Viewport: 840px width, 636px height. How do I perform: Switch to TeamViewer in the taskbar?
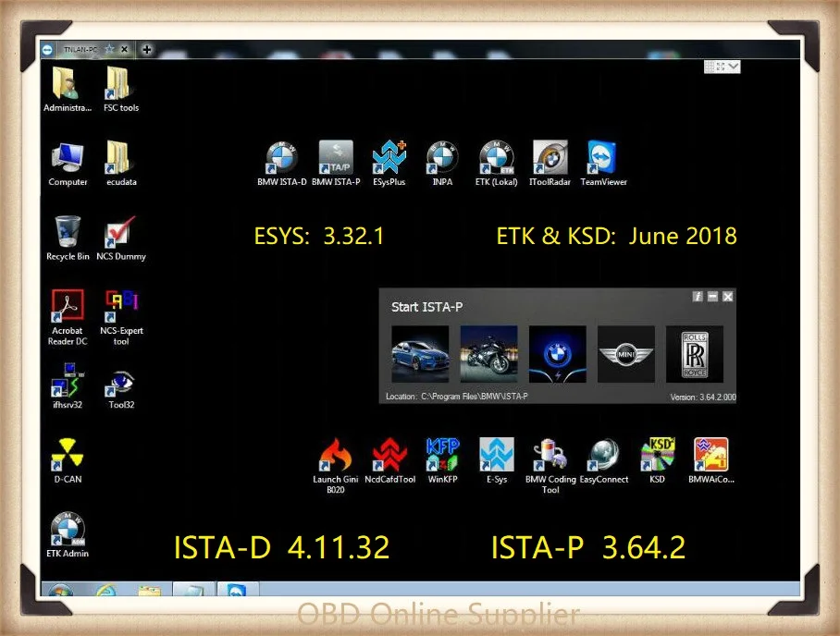236,590
